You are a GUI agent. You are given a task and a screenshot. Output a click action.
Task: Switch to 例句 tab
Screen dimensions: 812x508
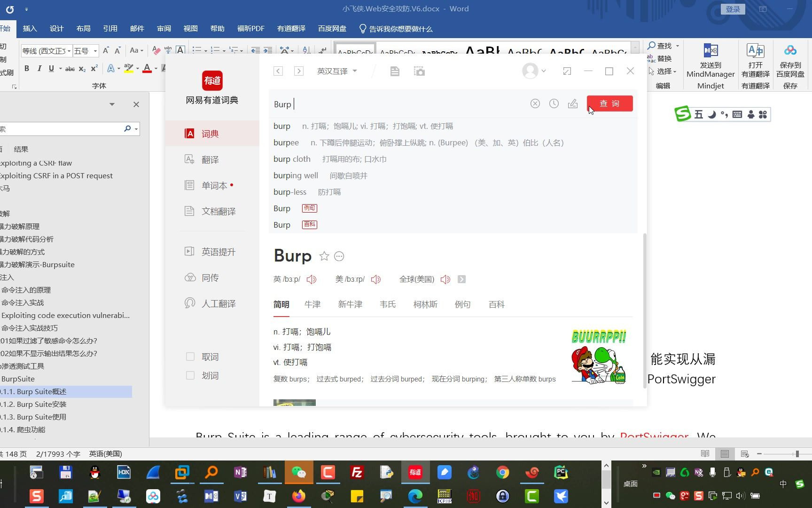[462, 304]
